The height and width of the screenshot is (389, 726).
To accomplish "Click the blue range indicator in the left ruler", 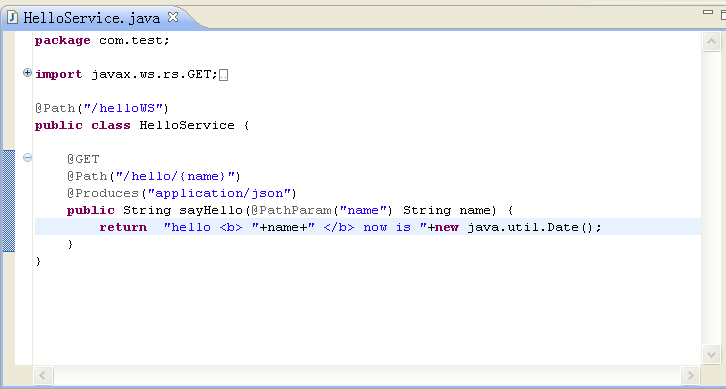I will tap(9, 201).
